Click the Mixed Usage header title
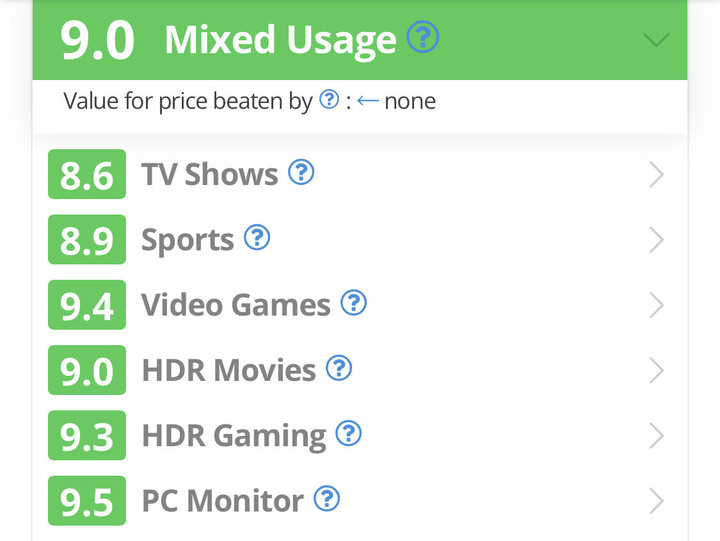Screen dimensions: 720x541 [280, 40]
